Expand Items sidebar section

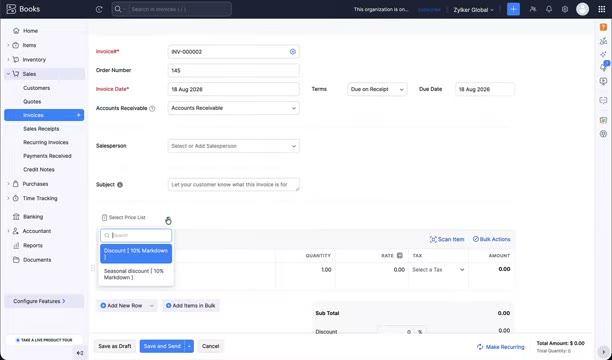click(8, 45)
